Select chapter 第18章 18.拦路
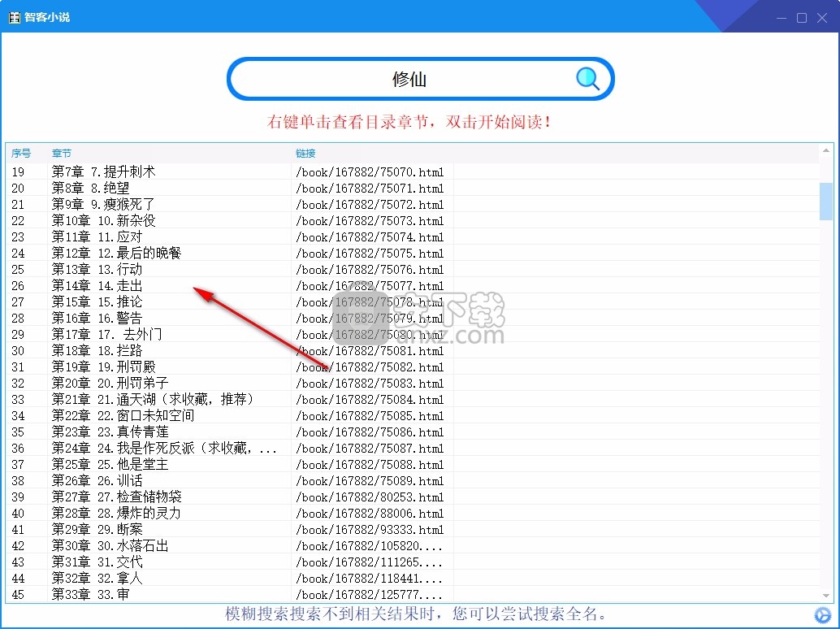 point(97,350)
